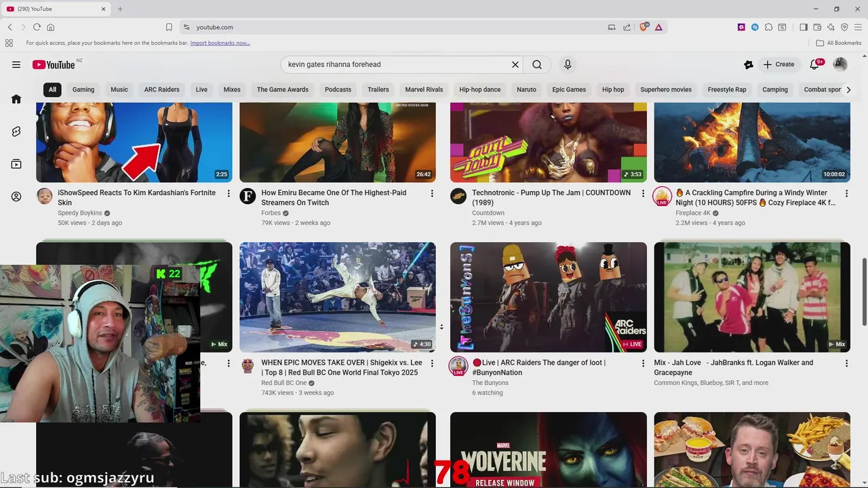The image size is (868, 488).
Task: Open the Fireplace 4K live avatar
Action: (x=662, y=197)
